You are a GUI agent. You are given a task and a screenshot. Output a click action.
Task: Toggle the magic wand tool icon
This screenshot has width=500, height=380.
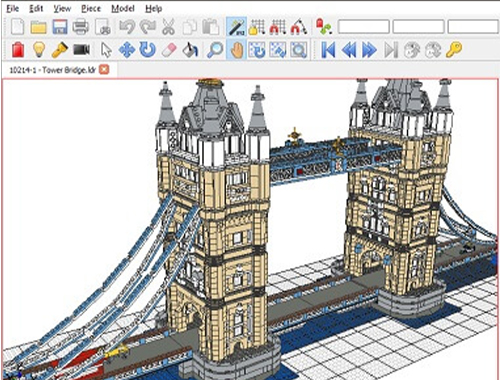coord(236,27)
